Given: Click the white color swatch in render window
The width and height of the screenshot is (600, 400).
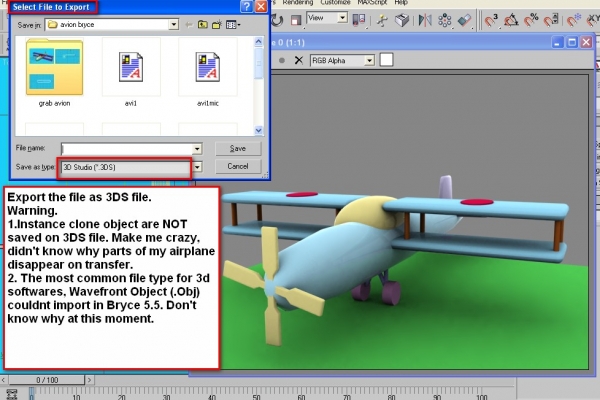Looking at the screenshot, I should [386, 60].
